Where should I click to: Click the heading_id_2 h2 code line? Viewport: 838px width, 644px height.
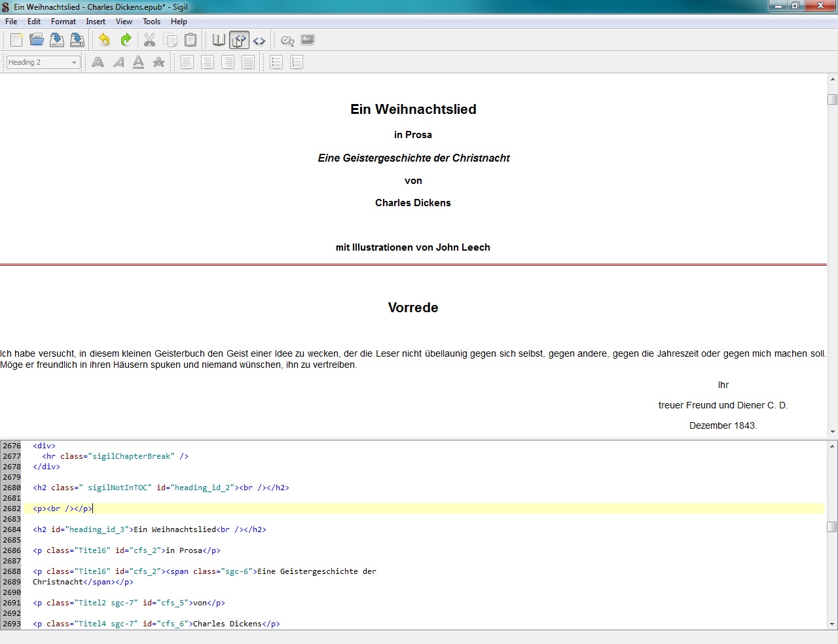tap(161, 488)
